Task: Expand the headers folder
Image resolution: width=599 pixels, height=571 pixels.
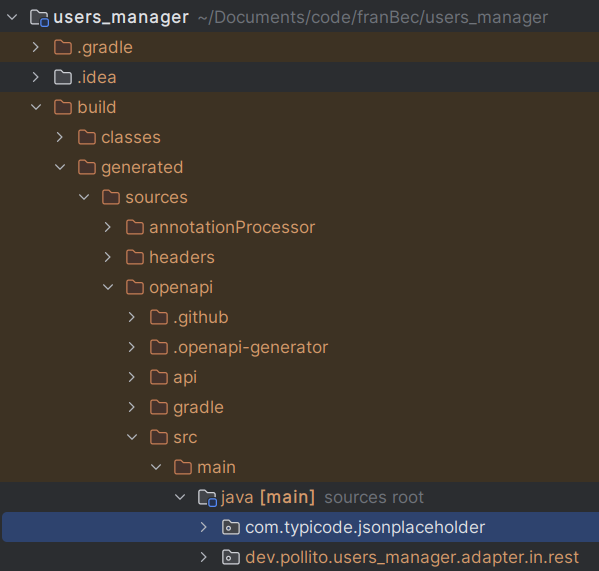Action: click(108, 257)
